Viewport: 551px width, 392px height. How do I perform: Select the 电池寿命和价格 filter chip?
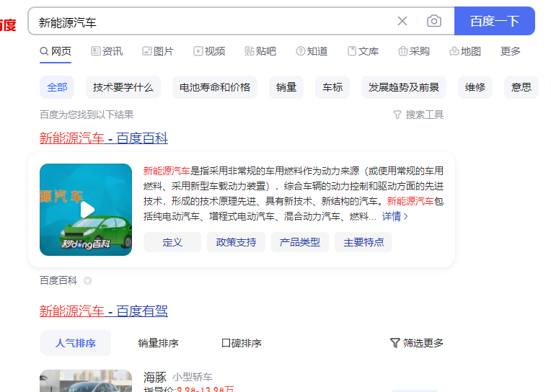[215, 87]
